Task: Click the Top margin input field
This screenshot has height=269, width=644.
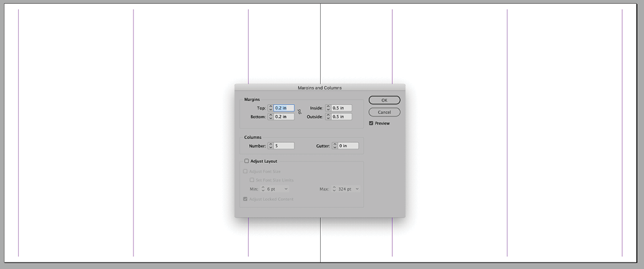Action: 284,108
